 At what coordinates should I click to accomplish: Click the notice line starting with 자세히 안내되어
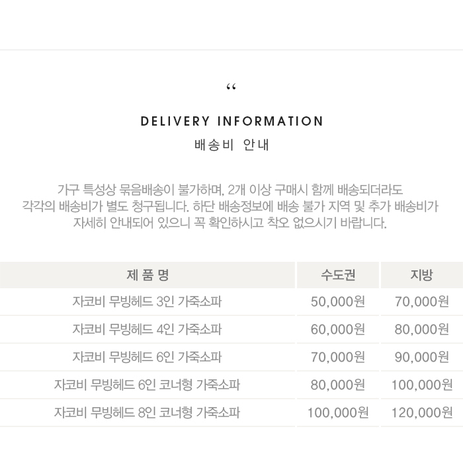pyautogui.click(x=230, y=223)
